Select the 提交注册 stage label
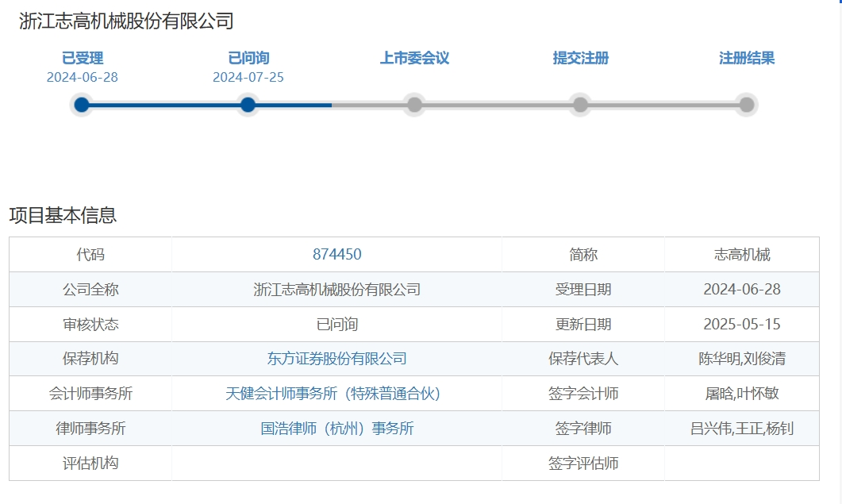This screenshot has height=504, width=842. point(580,58)
